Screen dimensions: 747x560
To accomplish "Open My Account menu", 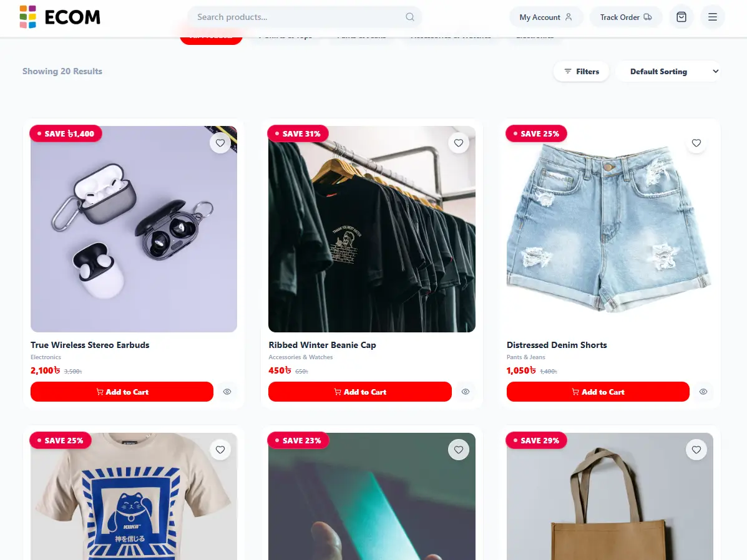I will (x=546, y=17).
